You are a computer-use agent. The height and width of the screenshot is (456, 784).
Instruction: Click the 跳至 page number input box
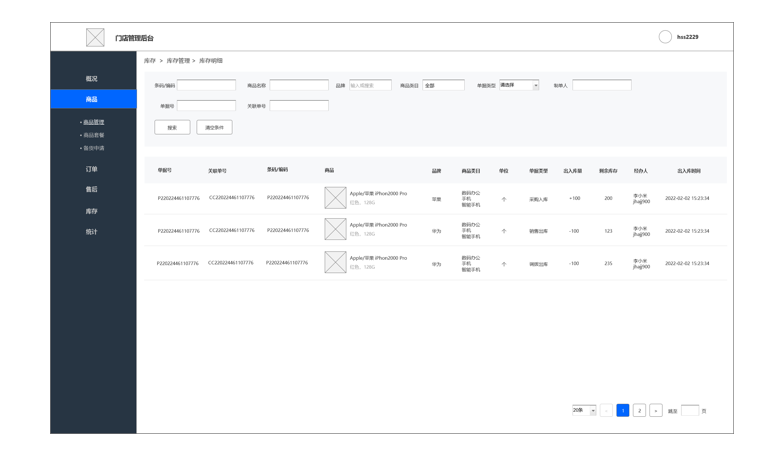coord(689,410)
